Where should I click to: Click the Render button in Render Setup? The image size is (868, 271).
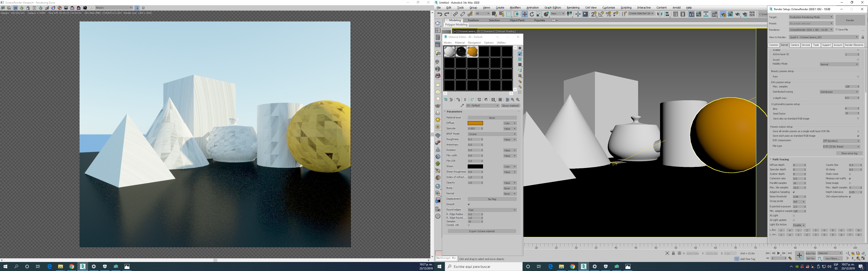pyautogui.click(x=850, y=20)
